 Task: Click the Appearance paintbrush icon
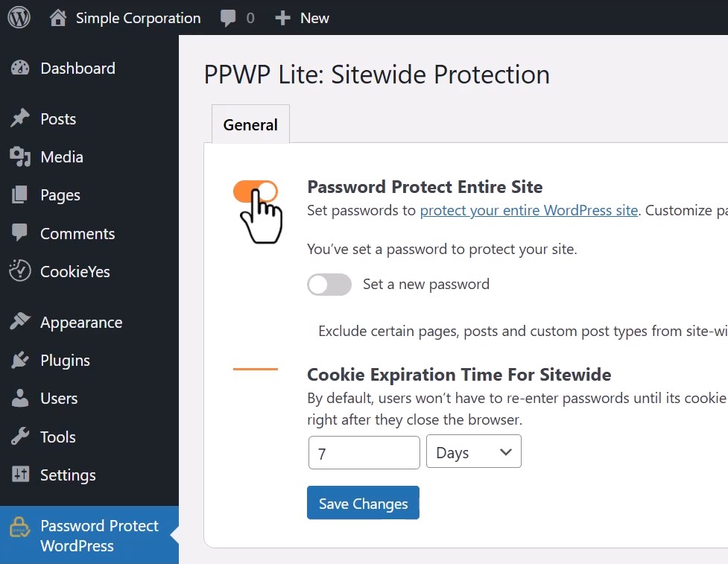tap(20, 323)
